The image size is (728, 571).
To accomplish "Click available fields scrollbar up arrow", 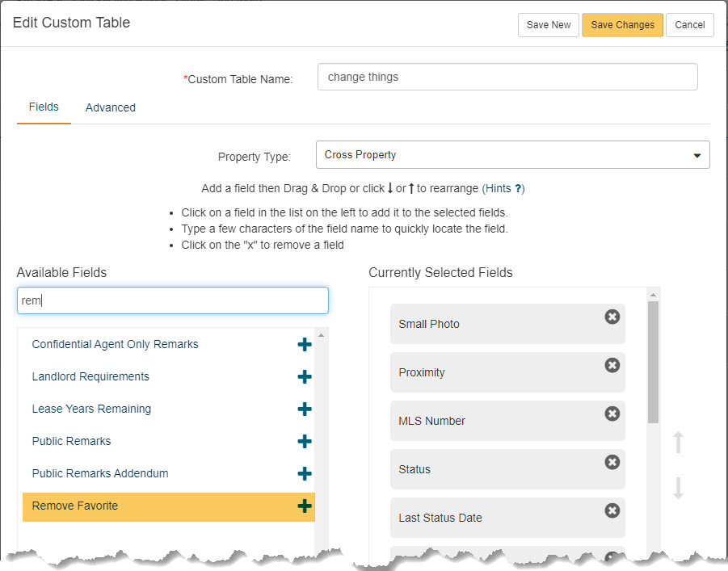I will tap(321, 335).
